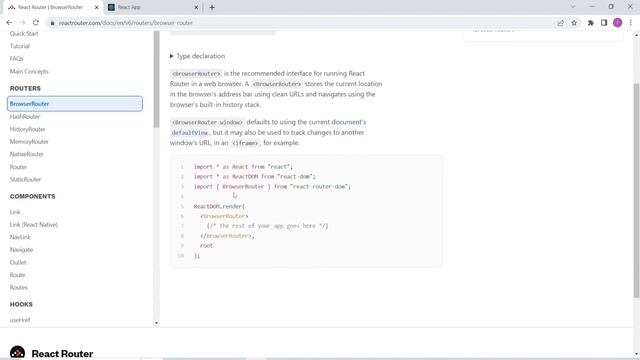Viewport: 640px width, 360px height.
Task: Share this page via share icon
Action: pyautogui.click(x=560, y=23)
